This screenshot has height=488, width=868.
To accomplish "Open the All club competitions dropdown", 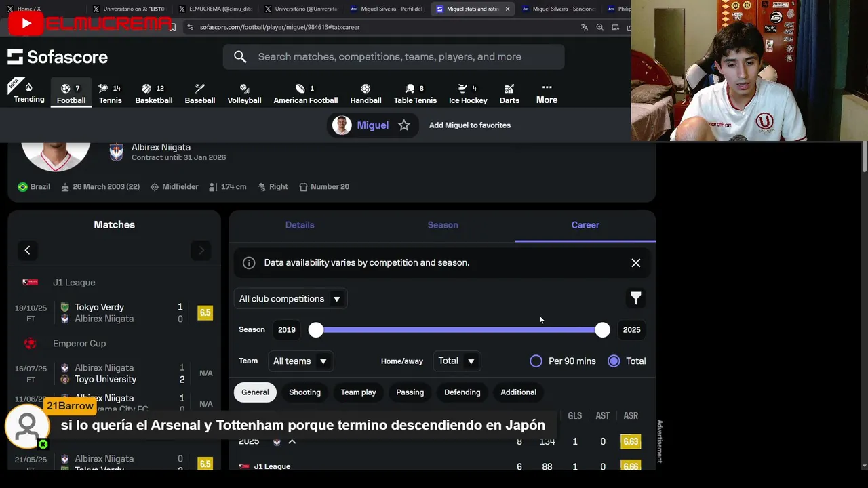I will [290, 299].
